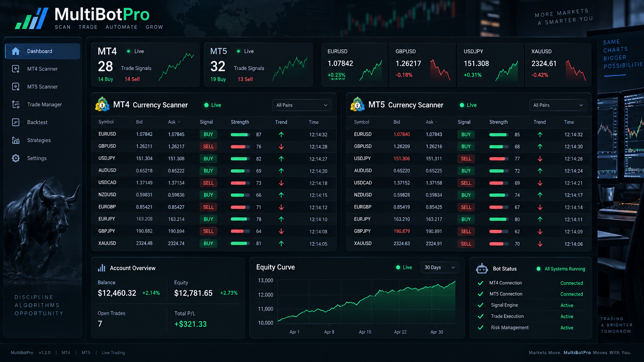The height and width of the screenshot is (362, 644).
Task: Click the All Systems Running status text
Action: point(565,269)
